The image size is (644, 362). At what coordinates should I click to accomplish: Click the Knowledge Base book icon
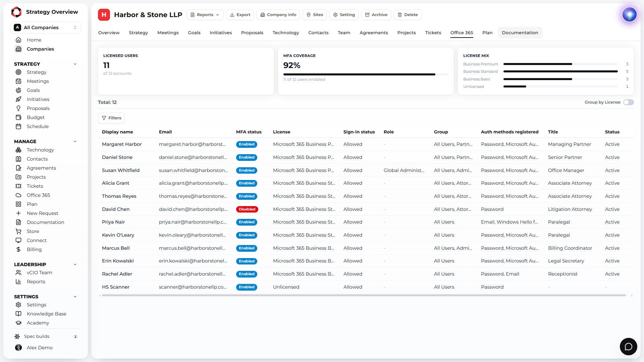click(x=18, y=314)
